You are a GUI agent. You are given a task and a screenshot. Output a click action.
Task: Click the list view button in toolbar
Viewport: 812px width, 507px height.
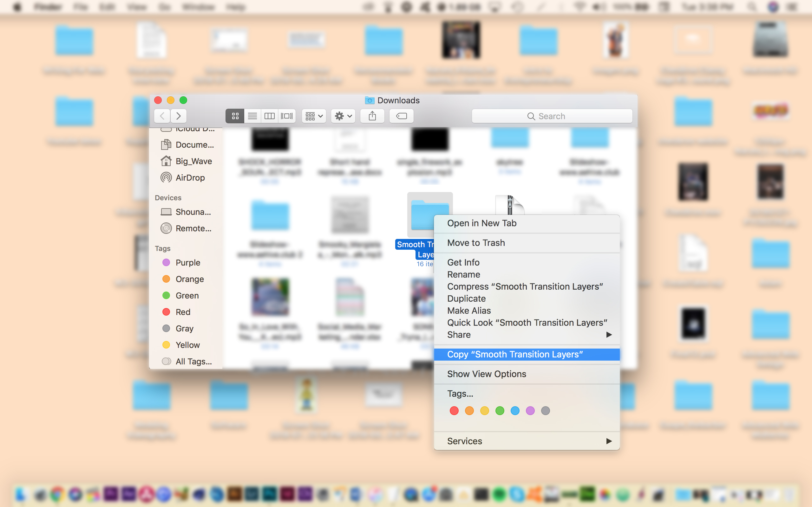coord(252,116)
